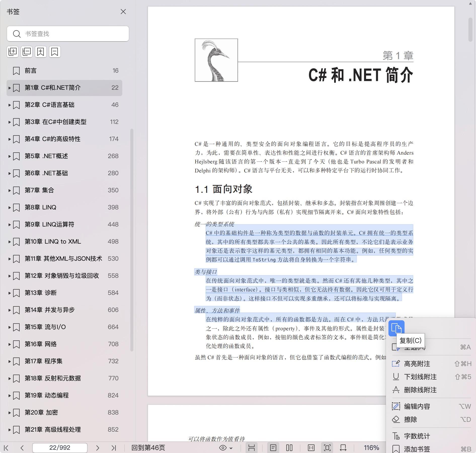Click the 116% zoom level

[x=371, y=448]
